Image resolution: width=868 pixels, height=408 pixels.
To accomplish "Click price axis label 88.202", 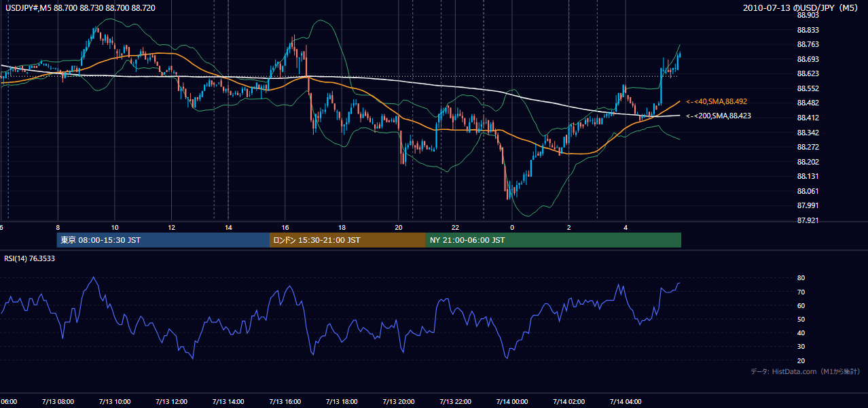I will click(808, 162).
